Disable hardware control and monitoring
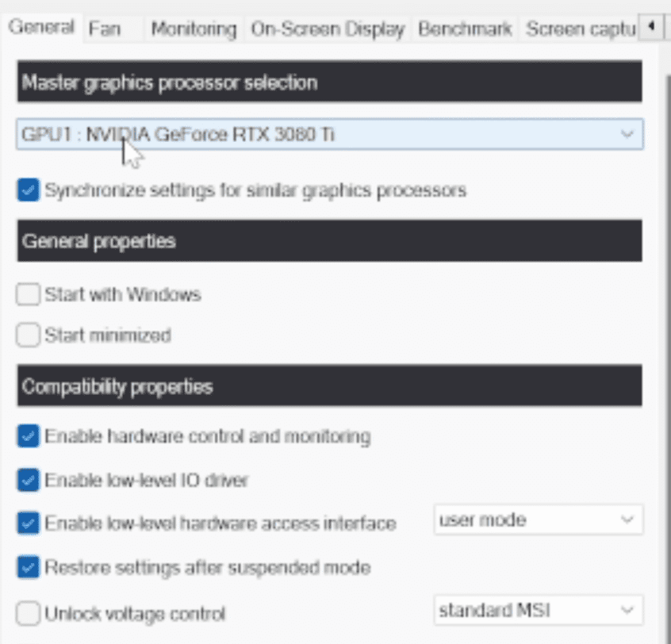This screenshot has height=644, width=671. [29, 435]
